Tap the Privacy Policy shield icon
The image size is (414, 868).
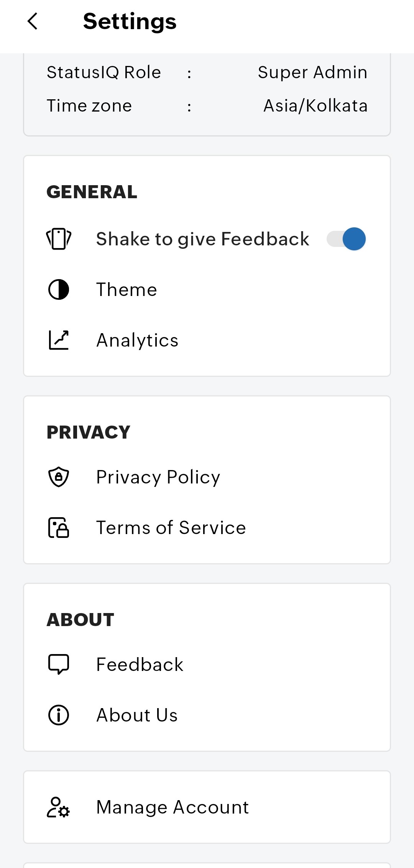(59, 477)
